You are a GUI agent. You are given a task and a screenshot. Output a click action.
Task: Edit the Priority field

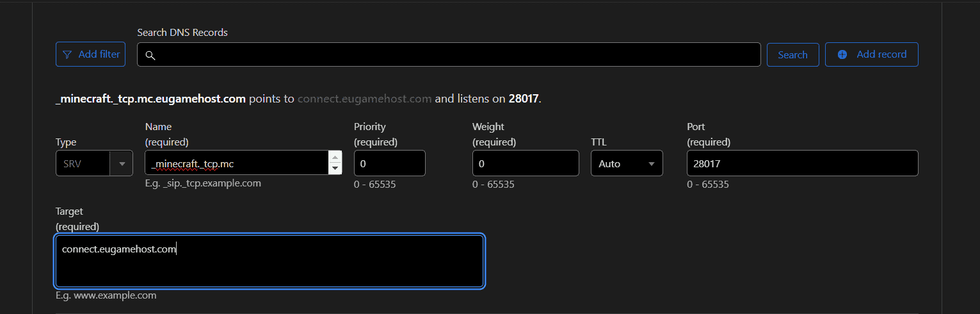[x=390, y=163]
